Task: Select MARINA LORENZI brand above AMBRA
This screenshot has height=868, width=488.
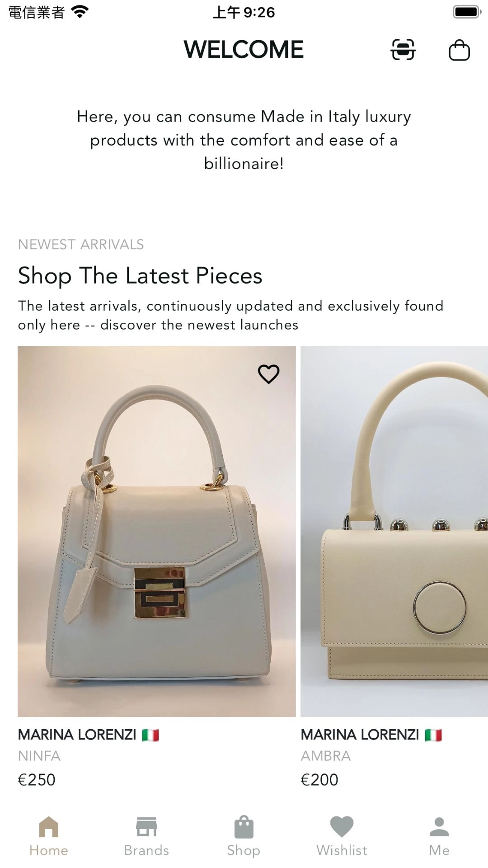Action: (360, 735)
